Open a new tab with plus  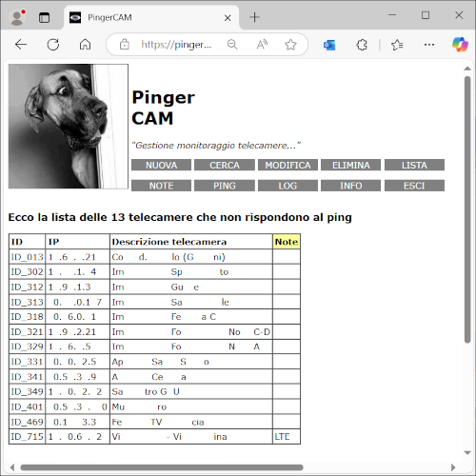pyautogui.click(x=254, y=17)
